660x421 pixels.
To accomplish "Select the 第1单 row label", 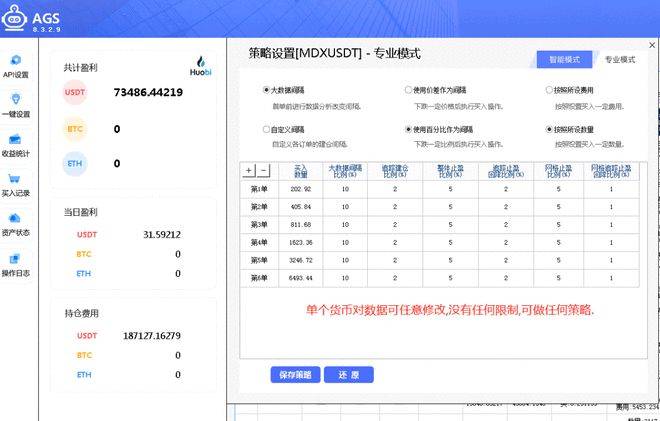I will pyautogui.click(x=259, y=189).
